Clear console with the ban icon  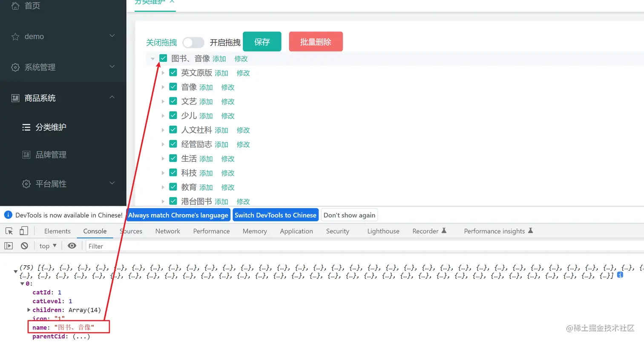tap(25, 246)
